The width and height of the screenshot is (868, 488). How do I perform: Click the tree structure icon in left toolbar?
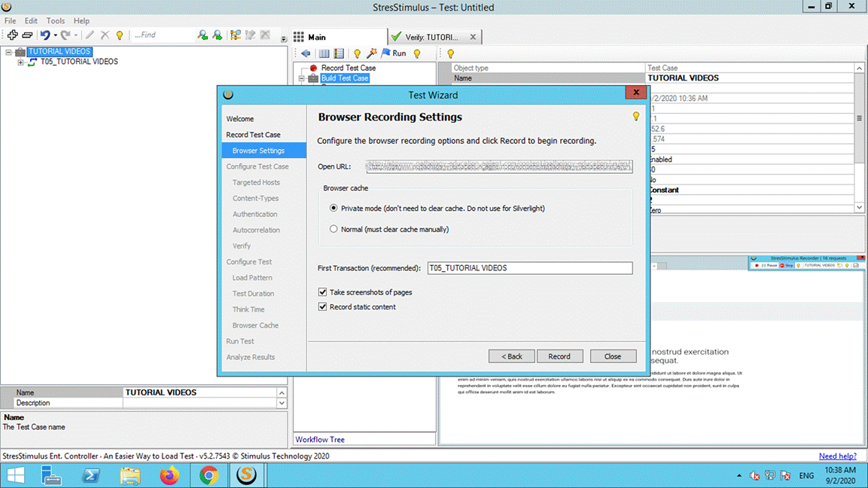(236, 35)
